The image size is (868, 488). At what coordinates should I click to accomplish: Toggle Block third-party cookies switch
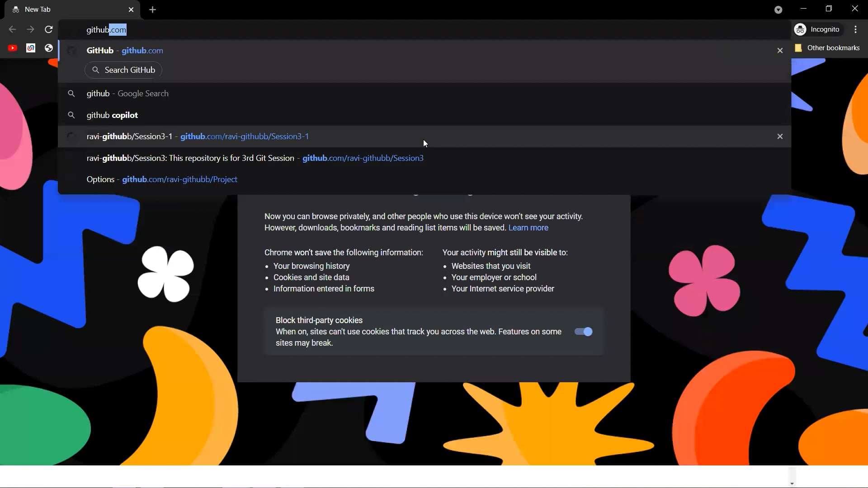pyautogui.click(x=583, y=332)
